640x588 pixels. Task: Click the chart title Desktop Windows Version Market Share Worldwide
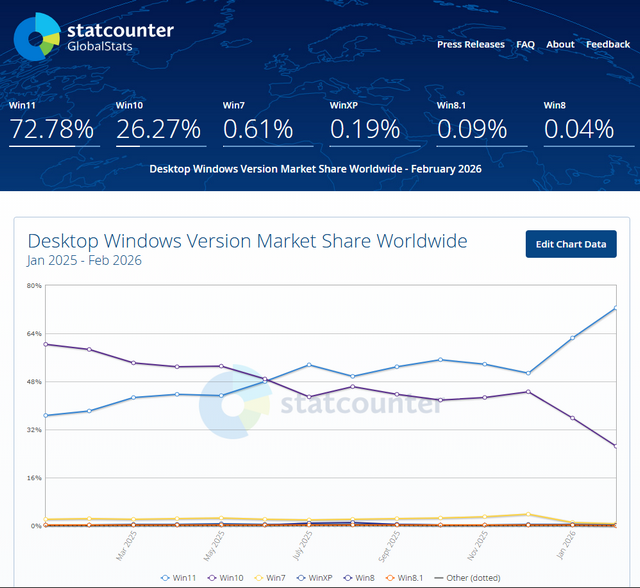click(x=247, y=241)
